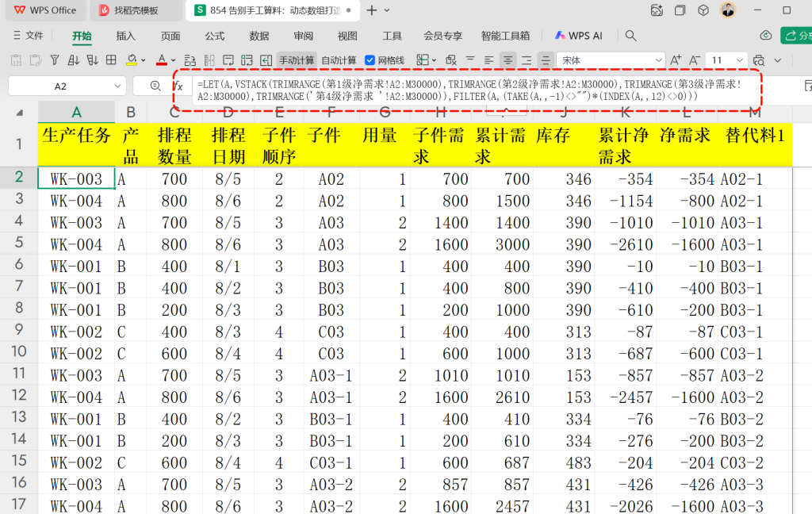Click the green left-arrow insert icon
This screenshot has height=514, width=812.
pyautogui.click(x=266, y=60)
